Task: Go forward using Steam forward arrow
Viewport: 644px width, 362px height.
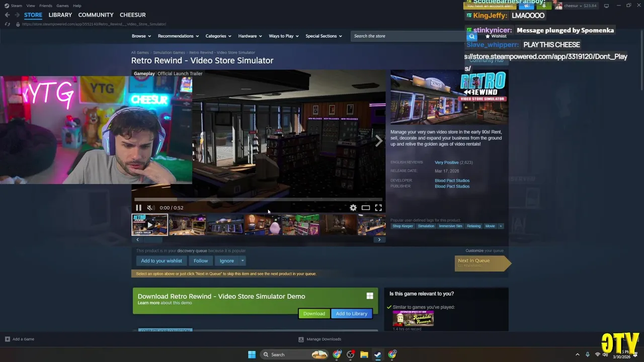Action: click(17, 15)
